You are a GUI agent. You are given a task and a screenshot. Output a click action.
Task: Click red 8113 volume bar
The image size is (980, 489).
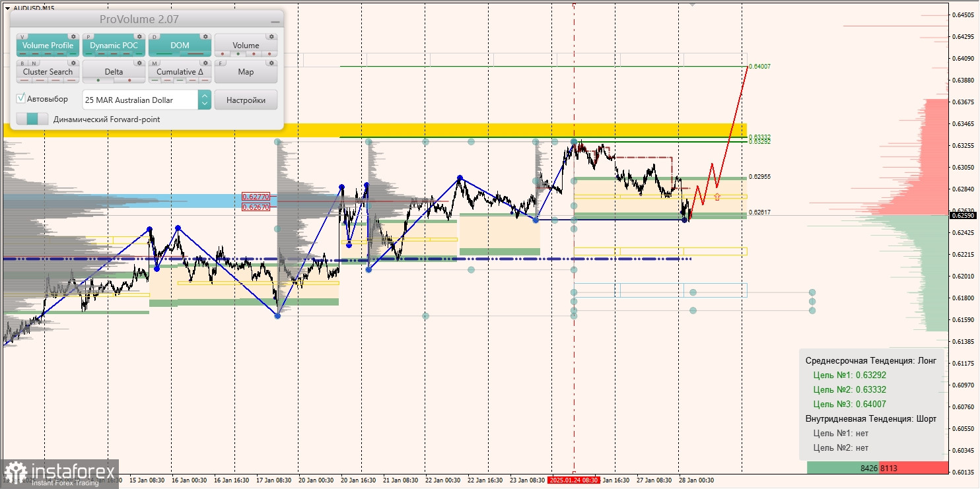pyautogui.click(x=913, y=468)
